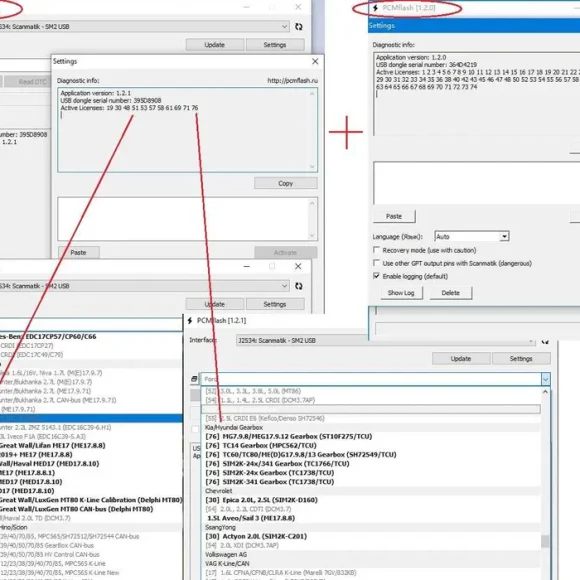Image resolution: width=580 pixels, height=580 pixels.
Task: Toggle Use other GPT output pins with Scanmatik
Action: [x=376, y=263]
